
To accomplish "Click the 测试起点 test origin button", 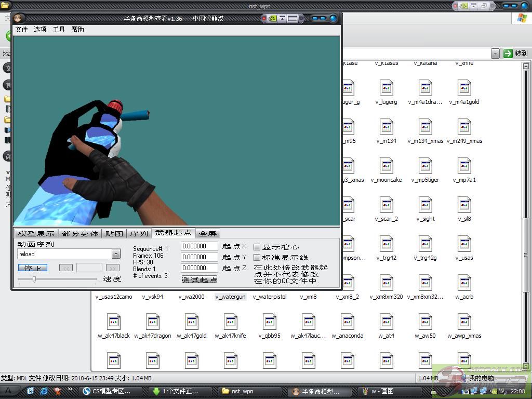I will click(x=199, y=280).
